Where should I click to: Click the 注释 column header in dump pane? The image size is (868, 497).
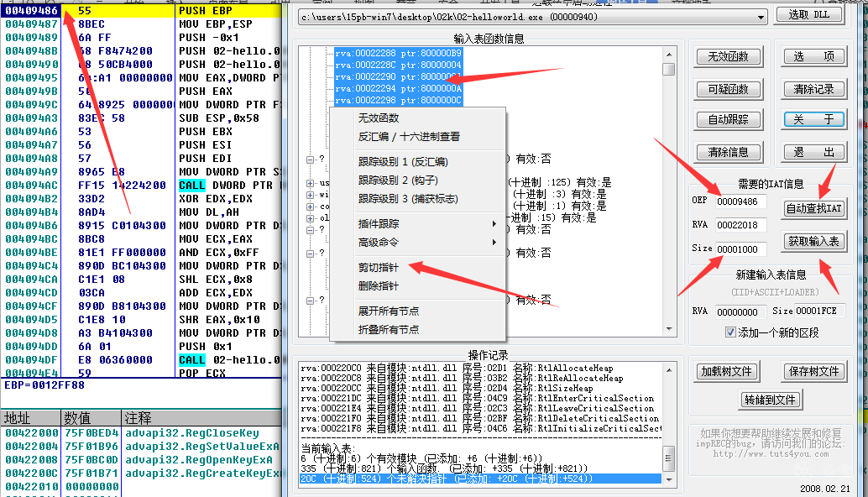click(x=201, y=418)
